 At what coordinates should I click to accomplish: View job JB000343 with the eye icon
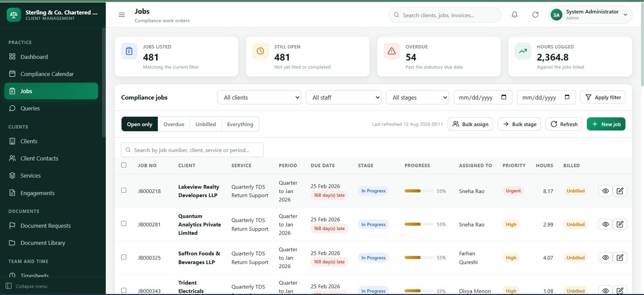pos(605,291)
